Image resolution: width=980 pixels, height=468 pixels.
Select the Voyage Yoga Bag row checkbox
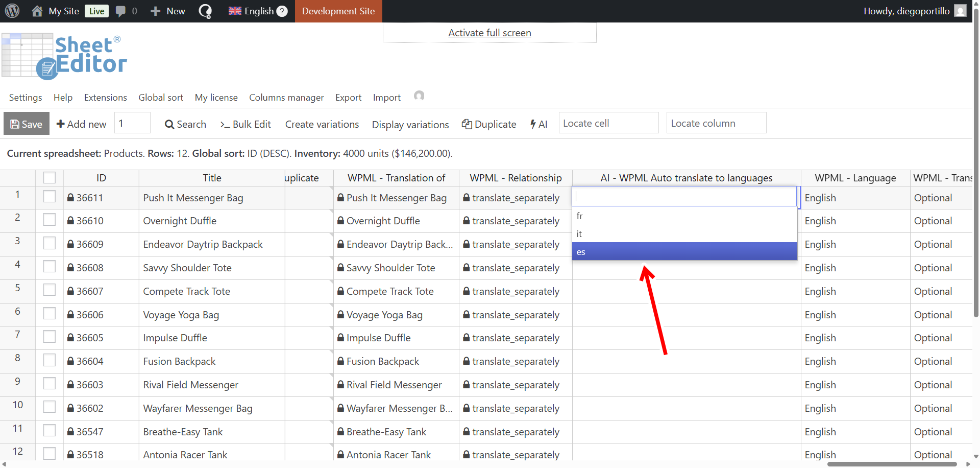coord(50,314)
